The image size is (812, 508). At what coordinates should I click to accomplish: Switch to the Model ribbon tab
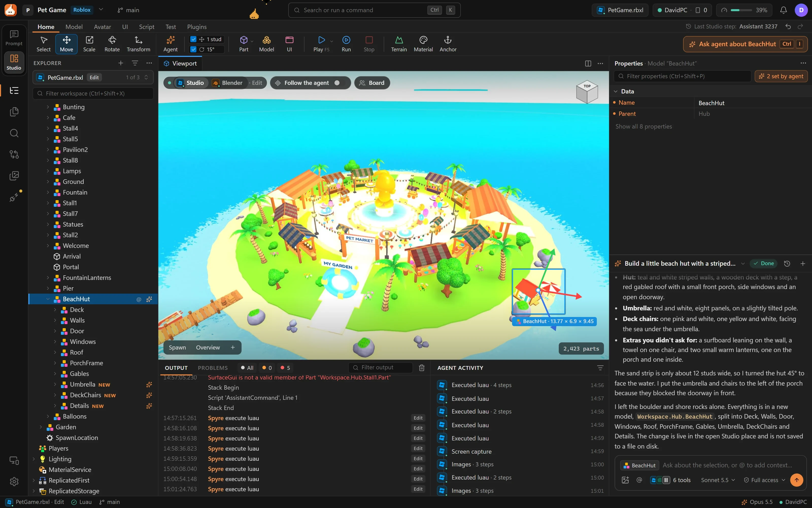pos(74,27)
